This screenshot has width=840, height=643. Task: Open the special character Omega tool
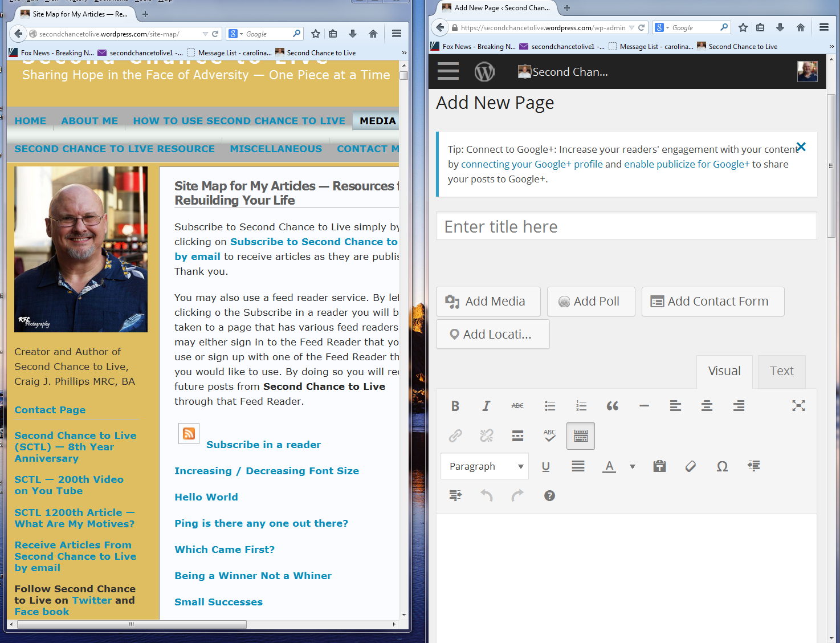[x=722, y=466]
